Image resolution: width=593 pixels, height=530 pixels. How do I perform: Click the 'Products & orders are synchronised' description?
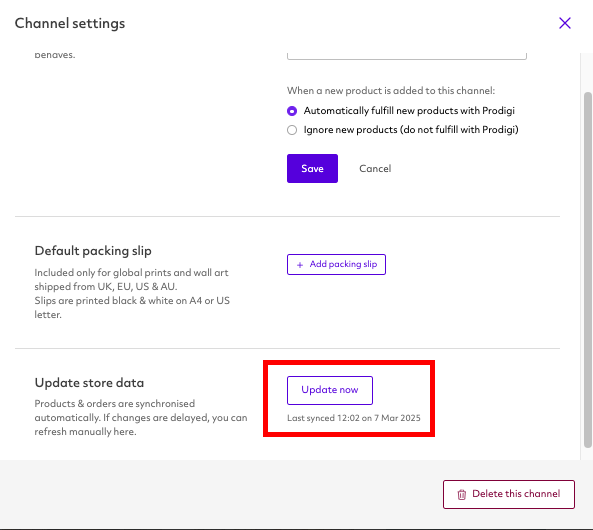[x=141, y=418]
